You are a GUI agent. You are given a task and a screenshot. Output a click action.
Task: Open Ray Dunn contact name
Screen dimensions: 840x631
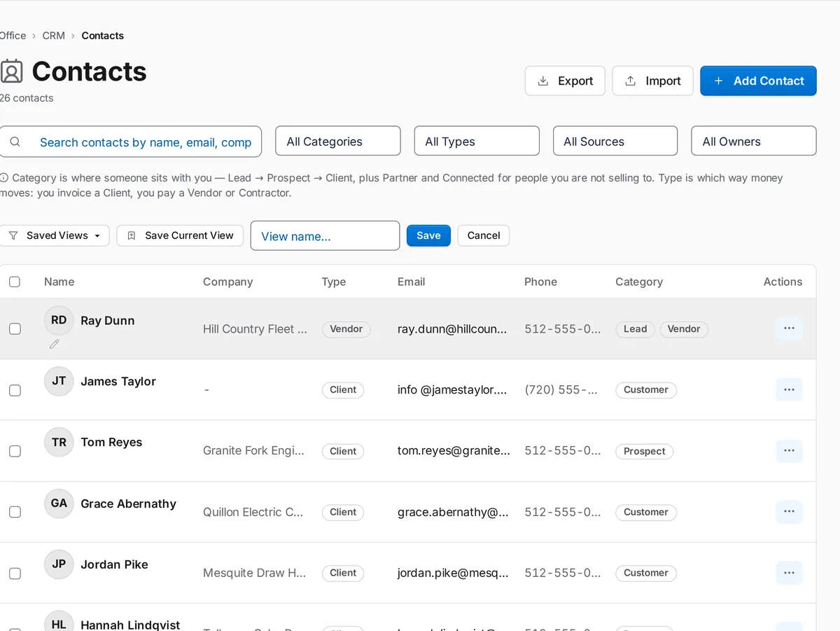108,320
